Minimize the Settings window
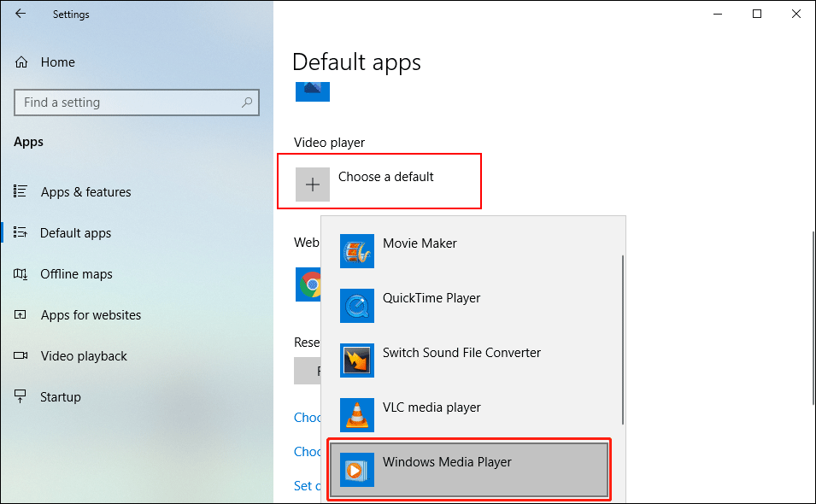 [718, 14]
